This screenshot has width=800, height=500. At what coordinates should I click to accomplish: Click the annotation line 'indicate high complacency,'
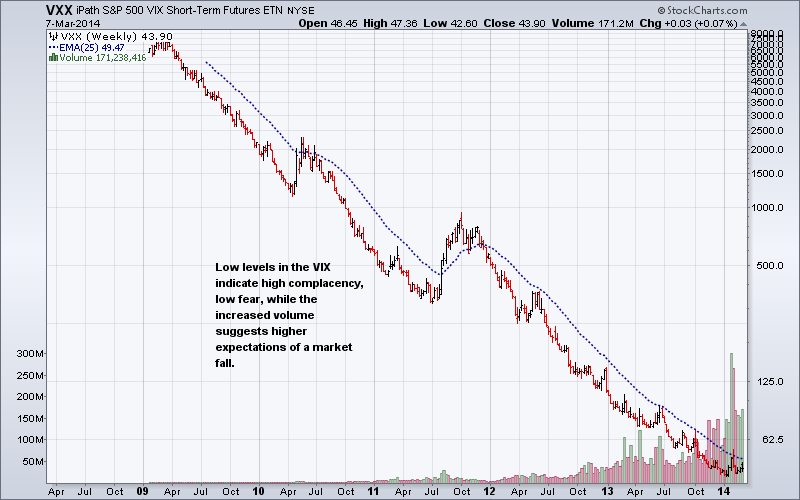289,283
